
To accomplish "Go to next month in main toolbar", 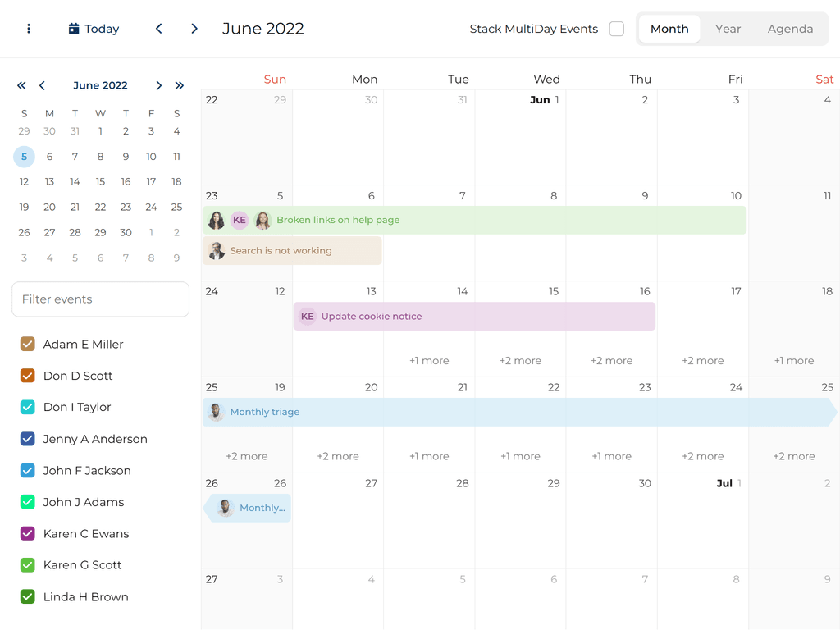I will pyautogui.click(x=194, y=29).
